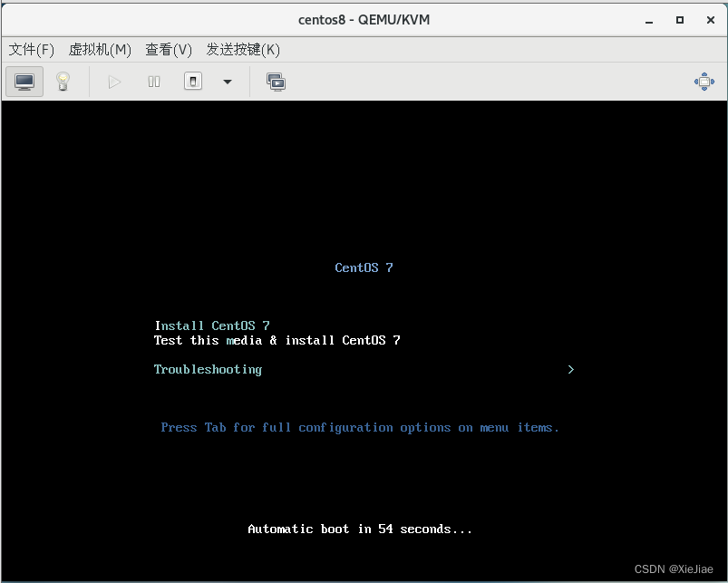Switch to fullscreen view icon
This screenshot has height=583, width=728.
(x=704, y=82)
